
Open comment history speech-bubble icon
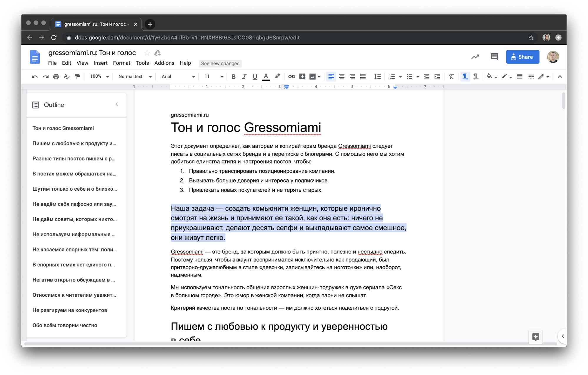(494, 57)
